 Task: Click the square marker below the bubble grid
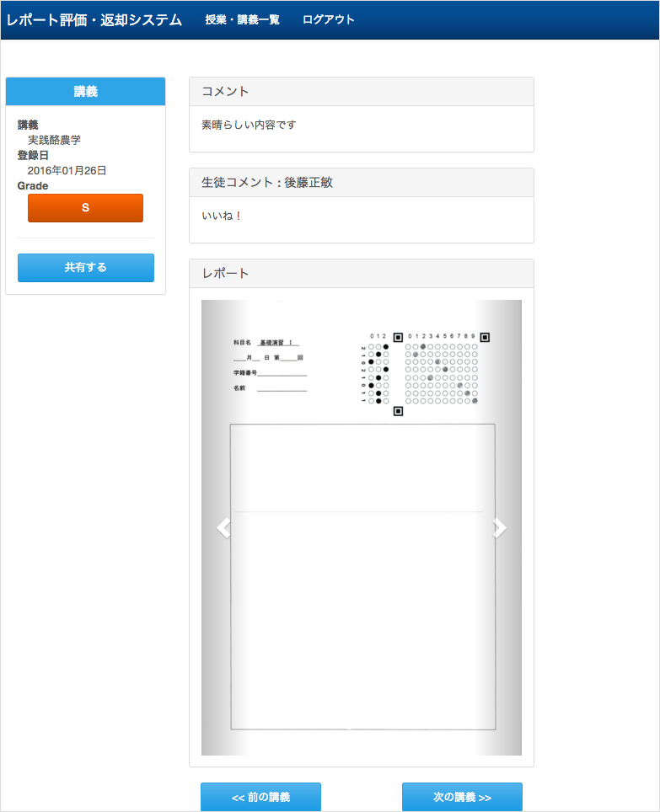coord(398,411)
